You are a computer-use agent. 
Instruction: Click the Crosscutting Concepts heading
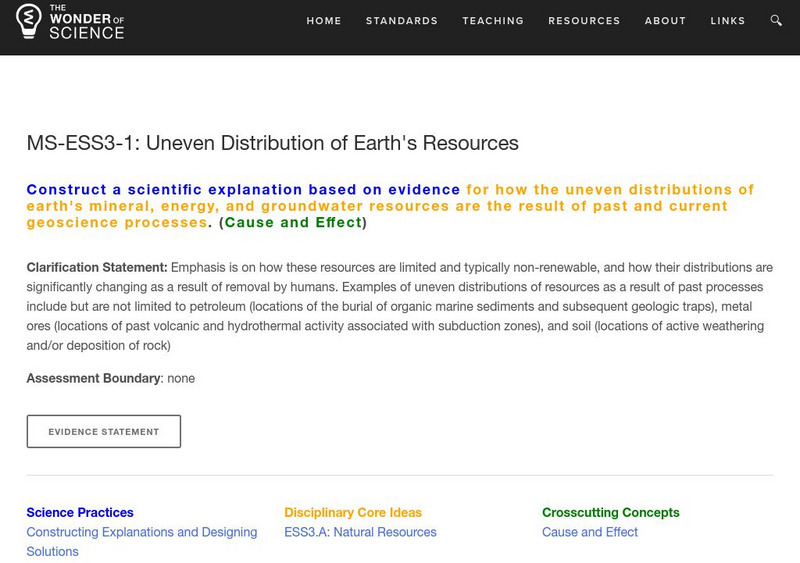coord(610,512)
